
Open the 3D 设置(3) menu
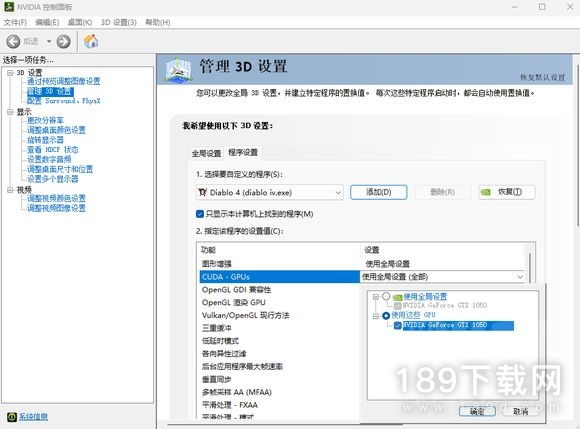(x=119, y=23)
